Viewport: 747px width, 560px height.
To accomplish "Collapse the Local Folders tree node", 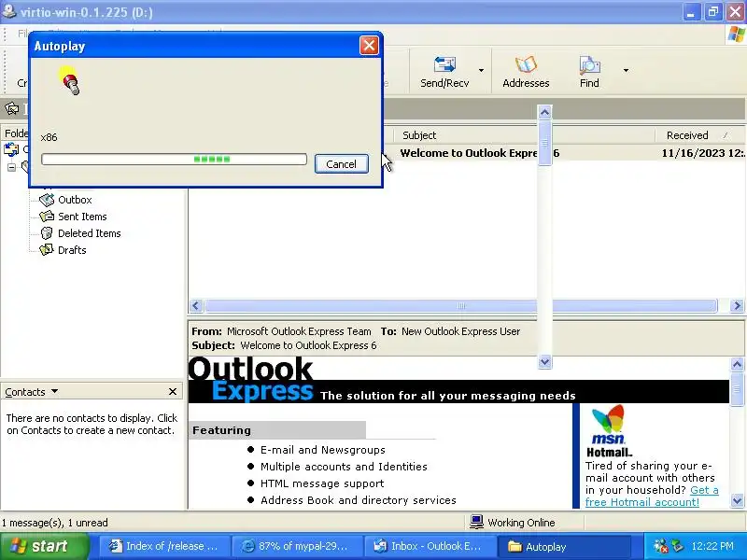I will click(x=11, y=167).
